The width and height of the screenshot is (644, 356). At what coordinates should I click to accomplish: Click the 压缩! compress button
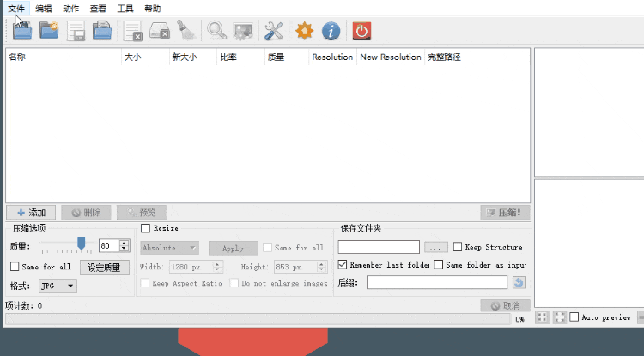click(505, 213)
